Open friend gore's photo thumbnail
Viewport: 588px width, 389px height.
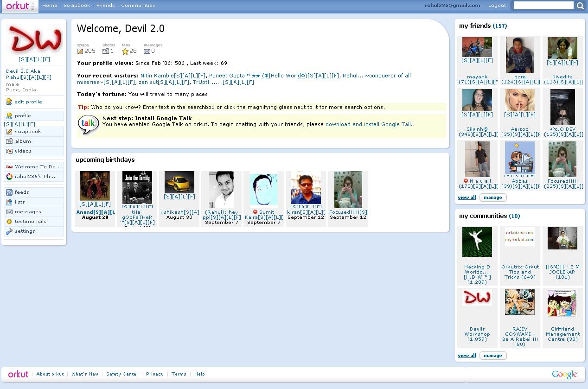coord(520,55)
